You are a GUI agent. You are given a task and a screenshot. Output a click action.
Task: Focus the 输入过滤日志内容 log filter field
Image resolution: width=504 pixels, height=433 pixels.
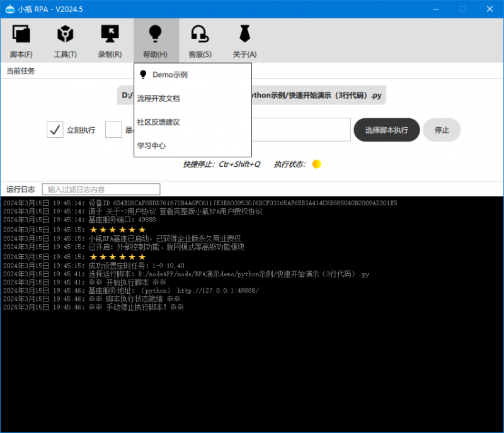tap(101, 189)
